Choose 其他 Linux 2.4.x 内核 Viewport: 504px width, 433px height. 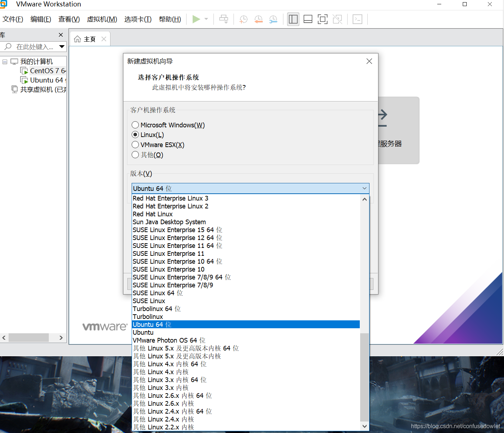coord(246,419)
